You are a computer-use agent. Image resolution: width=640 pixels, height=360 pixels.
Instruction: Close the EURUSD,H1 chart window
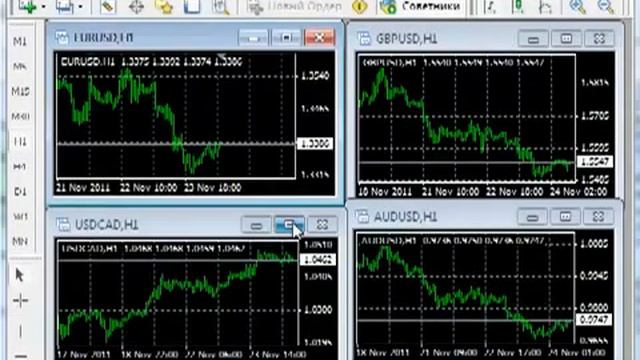[x=320, y=38]
